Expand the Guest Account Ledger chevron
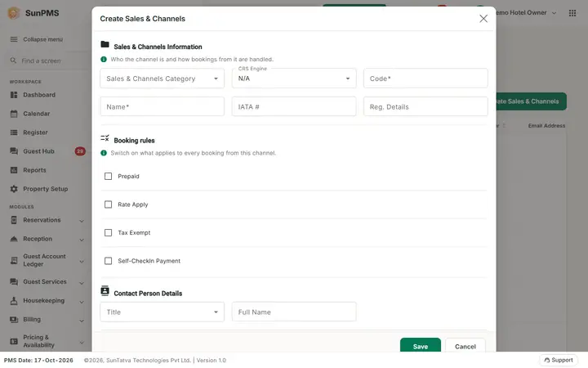Image resolution: width=588 pixels, height=368 pixels. (82, 262)
